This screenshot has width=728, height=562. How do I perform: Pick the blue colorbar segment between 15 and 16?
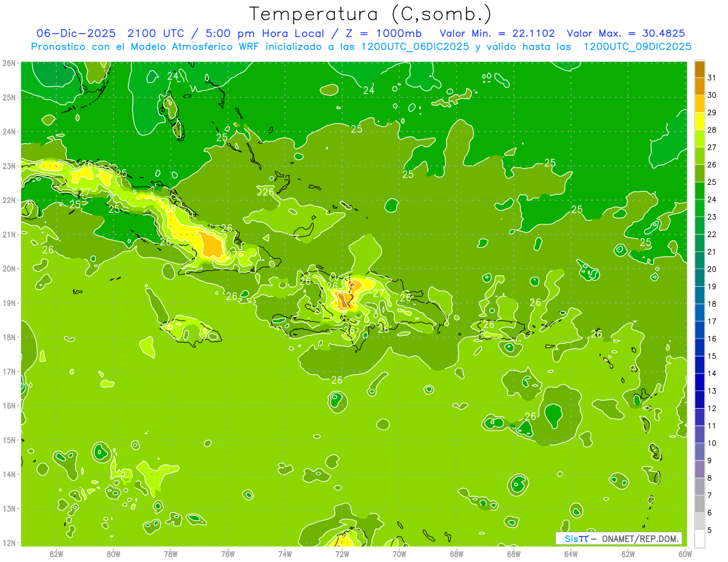tap(699, 347)
